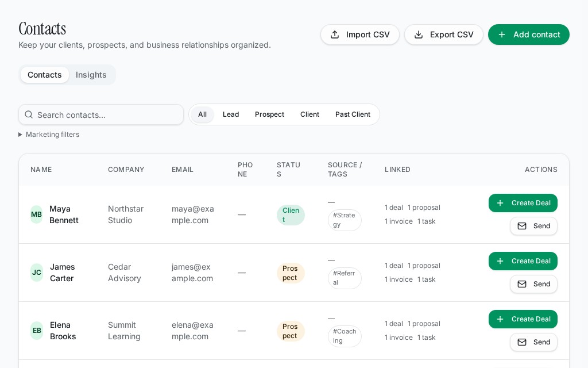
Task: Click the #Strategy tag
Action: pos(345,220)
